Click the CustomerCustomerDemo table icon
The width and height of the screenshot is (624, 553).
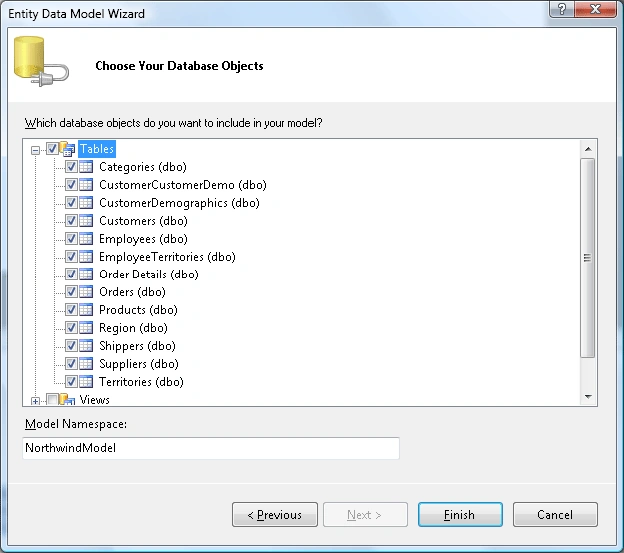point(86,185)
